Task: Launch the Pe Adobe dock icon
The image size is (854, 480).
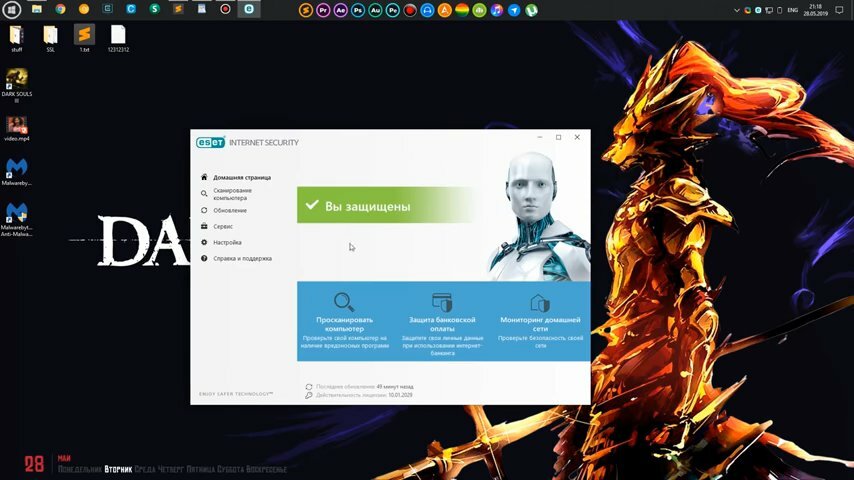Action: click(x=393, y=10)
